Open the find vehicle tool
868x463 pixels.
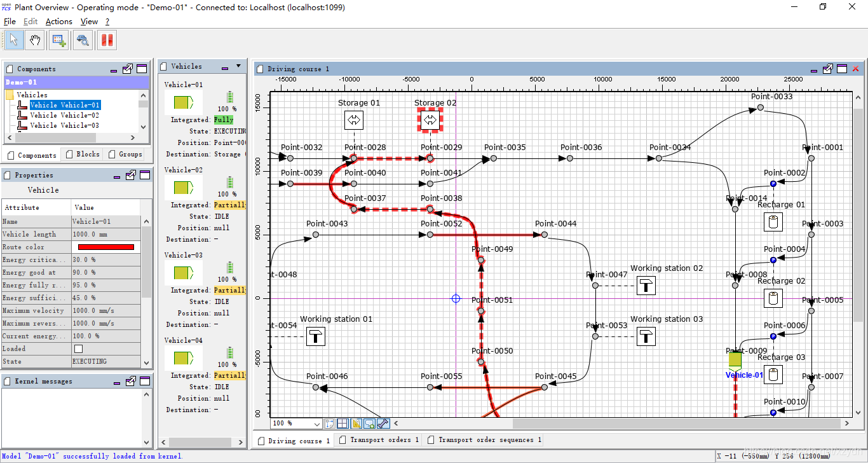tap(83, 40)
